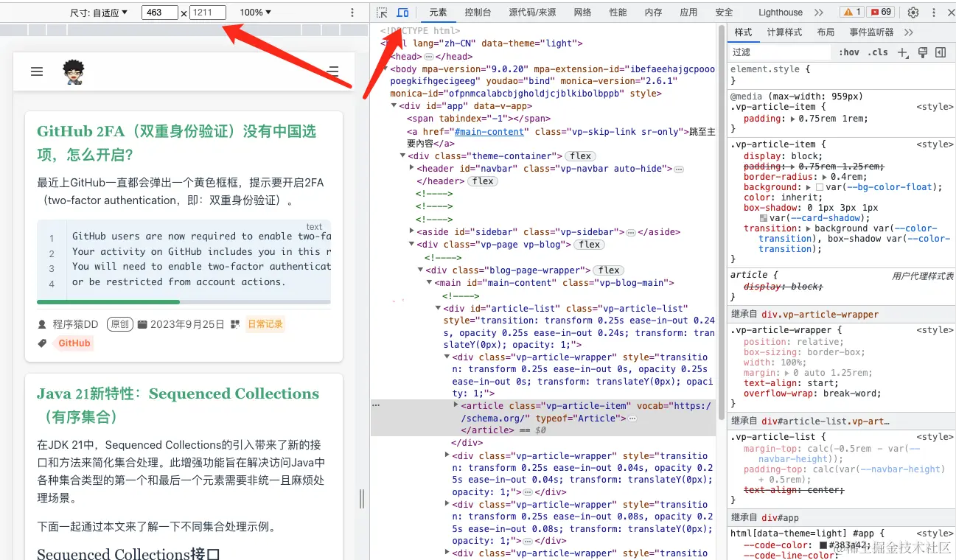Screen dimensions: 956x560
Task: Toggle the :hov element state panel
Action: click(849, 52)
